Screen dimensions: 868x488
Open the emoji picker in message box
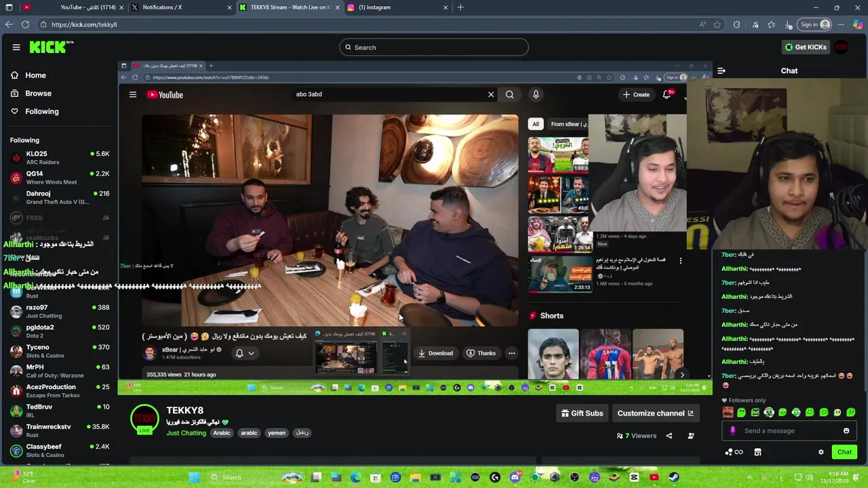click(x=846, y=430)
